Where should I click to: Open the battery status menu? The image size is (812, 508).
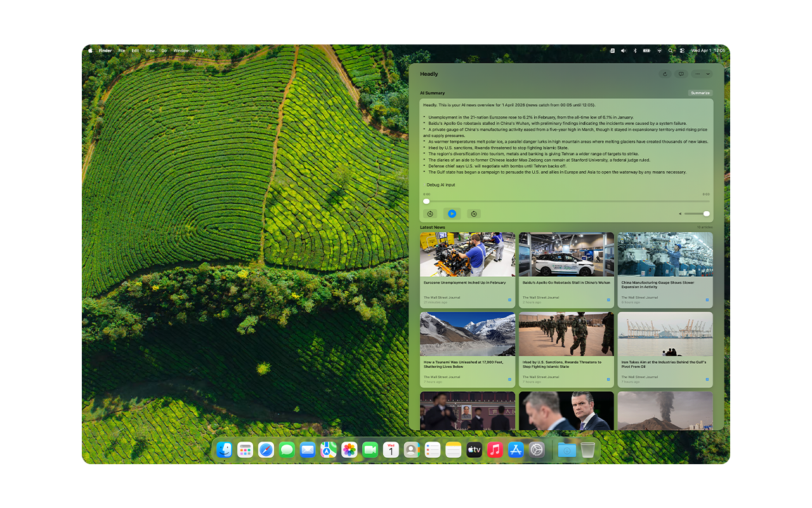646,50
